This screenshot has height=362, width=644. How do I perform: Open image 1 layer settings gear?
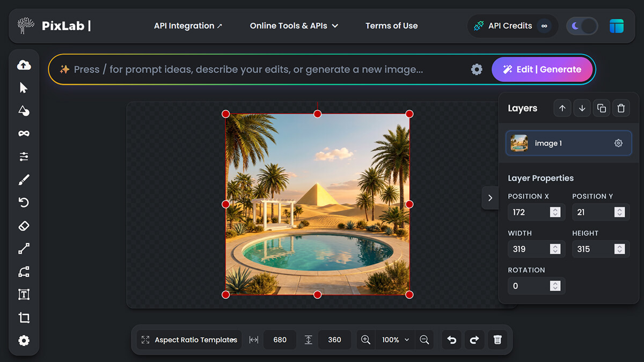point(618,143)
